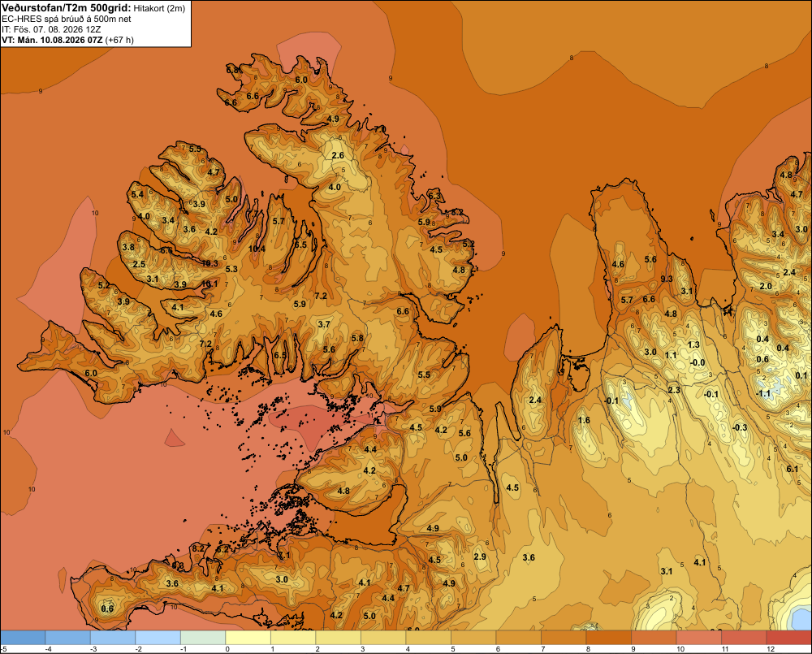Click the '1.6' temperature value on the map

[x=584, y=420]
